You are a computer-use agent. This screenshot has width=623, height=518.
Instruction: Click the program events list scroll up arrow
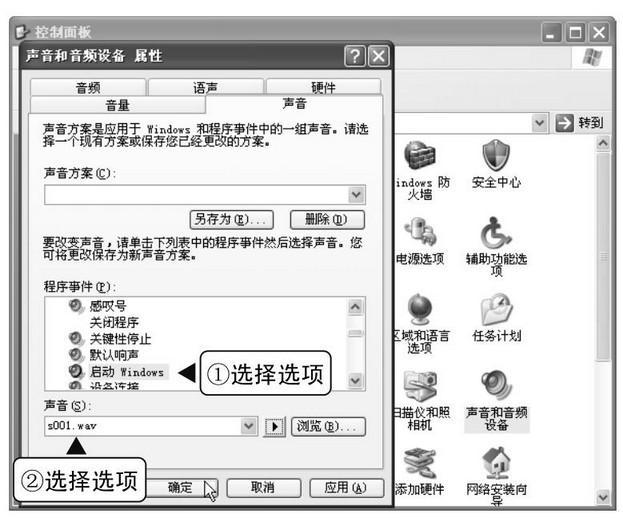355,306
